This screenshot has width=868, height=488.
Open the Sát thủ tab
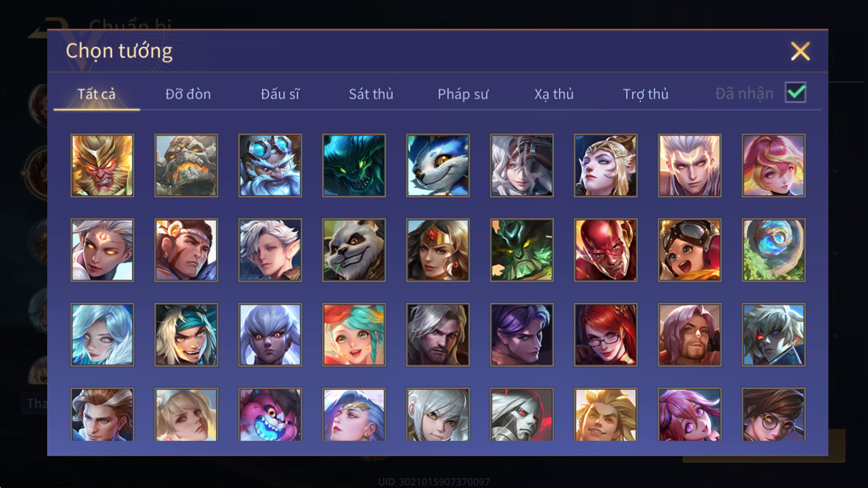(371, 94)
